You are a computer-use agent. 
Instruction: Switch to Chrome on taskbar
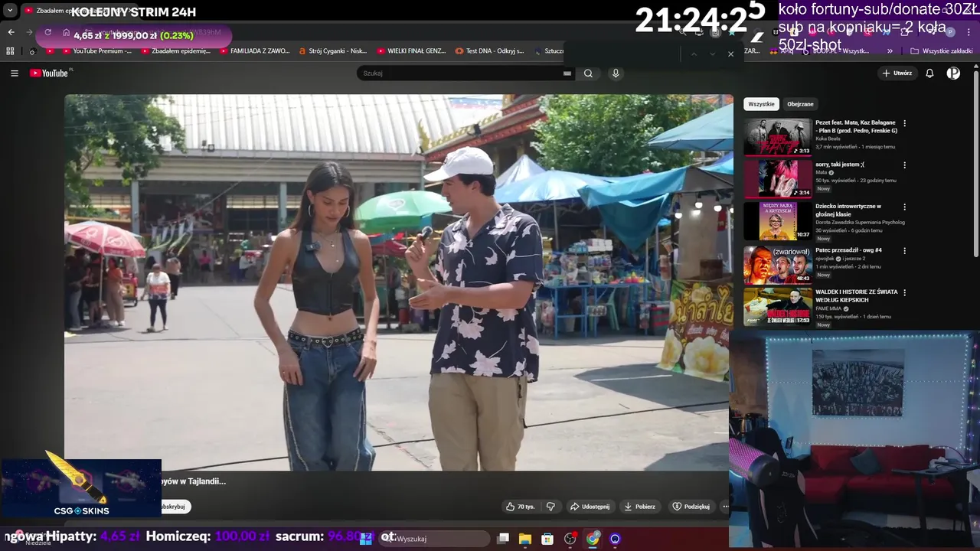pos(593,539)
